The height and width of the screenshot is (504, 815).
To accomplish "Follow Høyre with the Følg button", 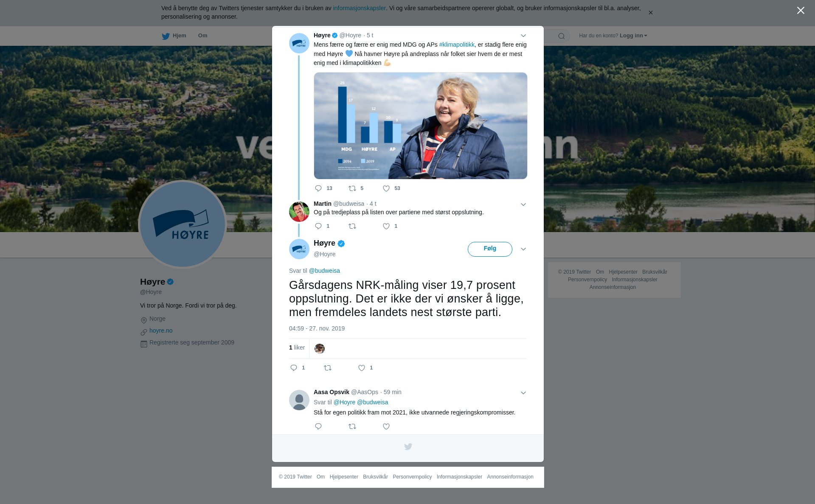I will (x=490, y=249).
